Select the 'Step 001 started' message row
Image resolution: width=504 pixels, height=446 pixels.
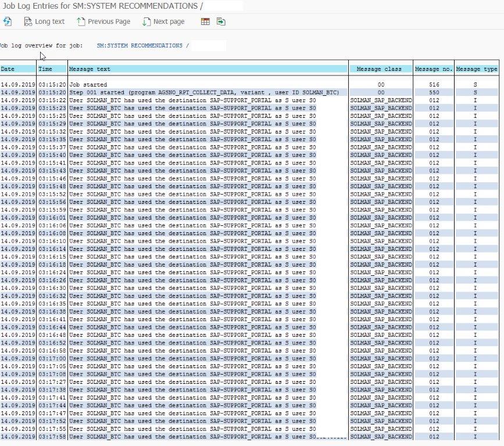pos(204,92)
